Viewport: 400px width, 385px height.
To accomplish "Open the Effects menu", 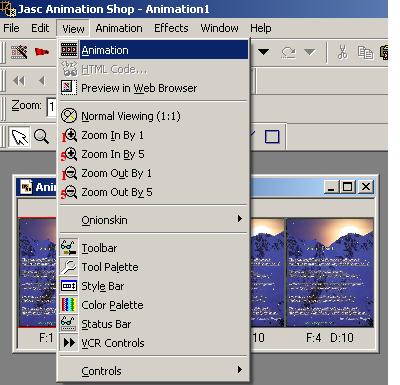I will 171,28.
